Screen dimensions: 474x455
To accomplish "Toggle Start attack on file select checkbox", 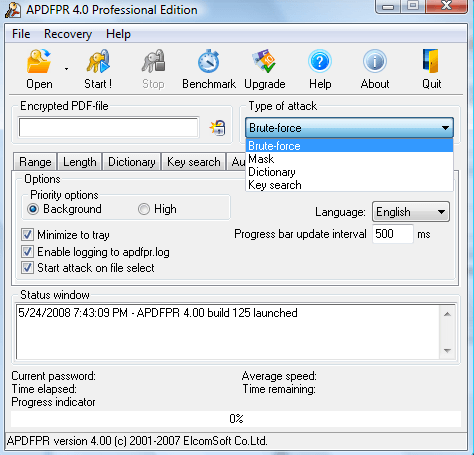I will tap(27, 268).
